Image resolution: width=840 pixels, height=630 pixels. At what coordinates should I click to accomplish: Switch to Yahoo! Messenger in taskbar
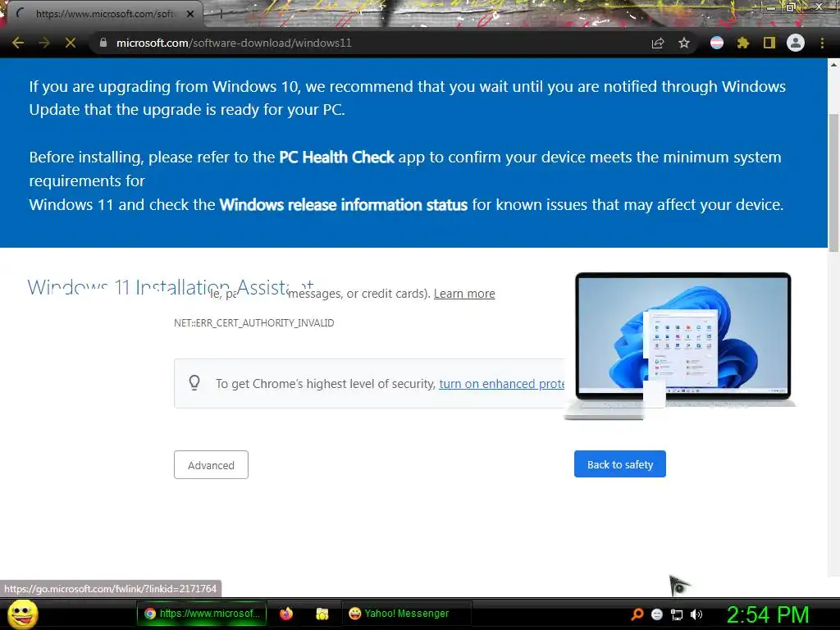click(406, 614)
